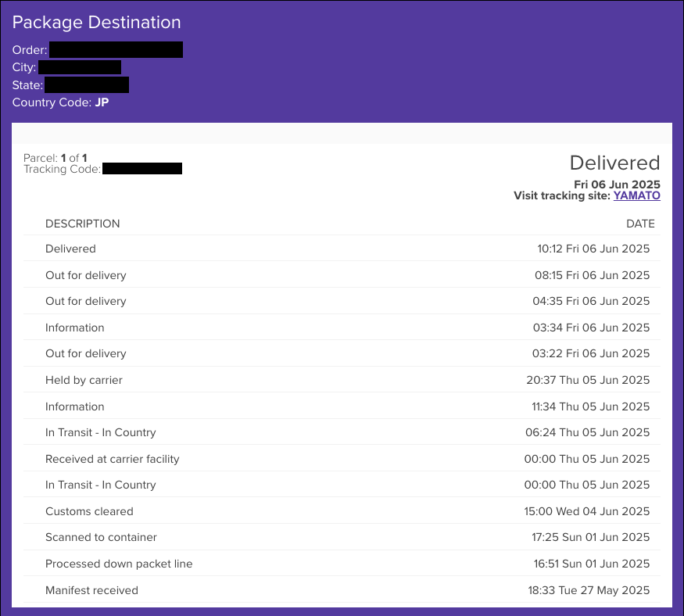This screenshot has width=684, height=616.
Task: Click Out for delivery at 08:15 row
Action: pos(86,275)
